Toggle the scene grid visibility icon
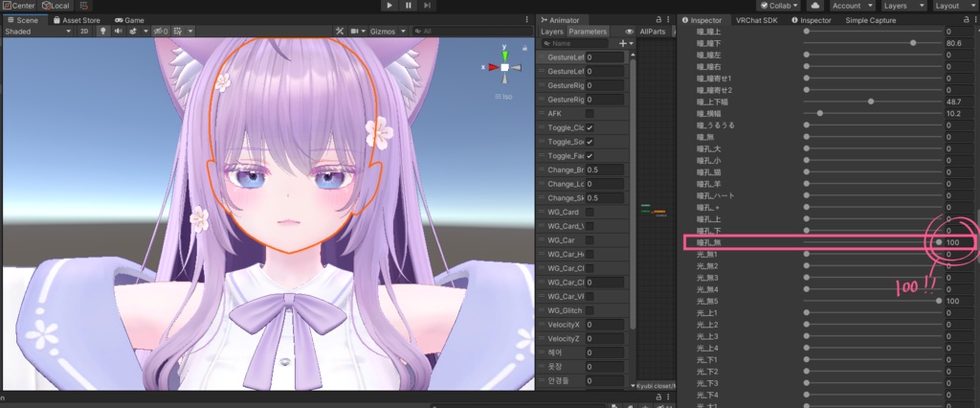 point(178,32)
